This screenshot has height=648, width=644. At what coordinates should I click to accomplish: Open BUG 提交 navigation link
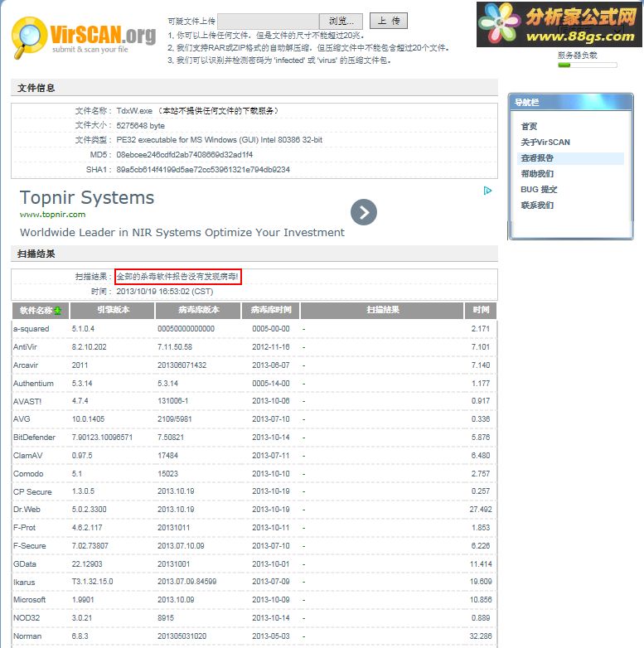coord(539,189)
